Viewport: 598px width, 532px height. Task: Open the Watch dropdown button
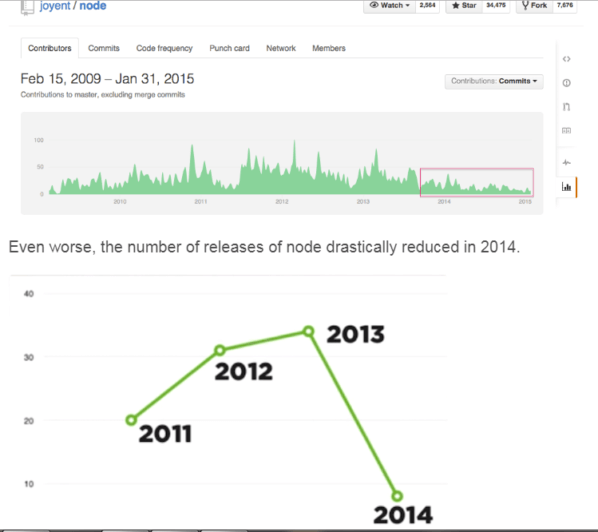click(x=389, y=6)
